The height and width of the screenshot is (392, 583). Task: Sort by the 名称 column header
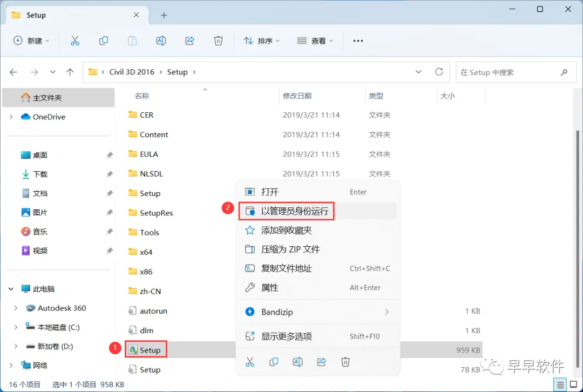click(141, 96)
